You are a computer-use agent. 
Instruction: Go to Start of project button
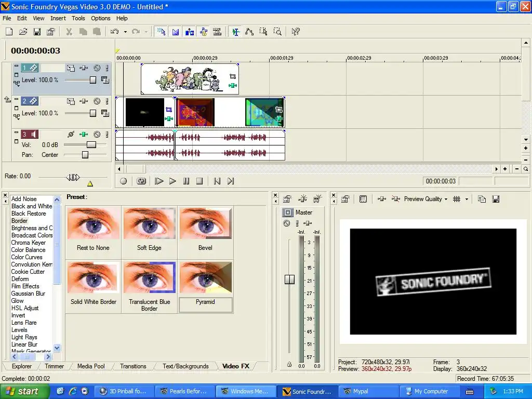click(x=217, y=181)
